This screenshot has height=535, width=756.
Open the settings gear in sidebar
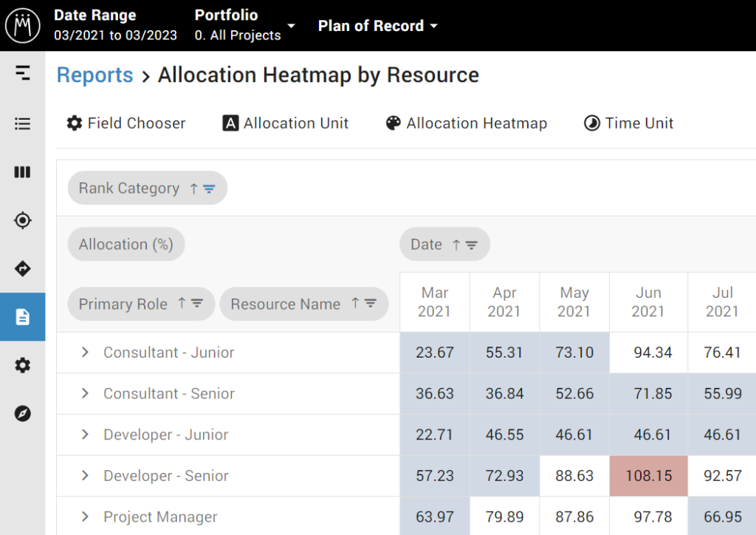click(23, 365)
